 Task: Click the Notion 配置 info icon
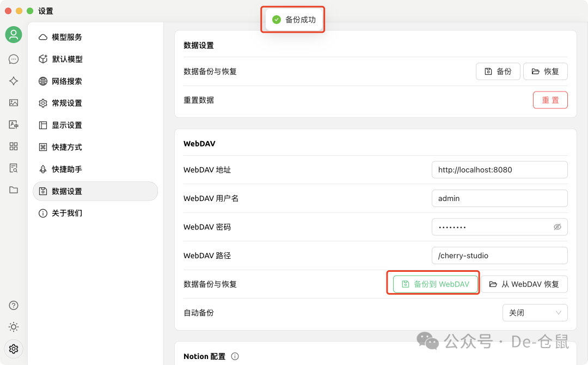tap(235, 356)
